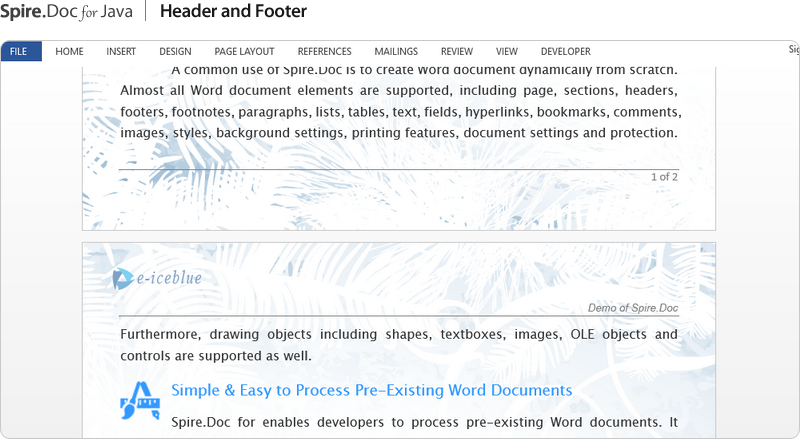Open the VIEW ribbon tab
The width and height of the screenshot is (800, 440).
(x=507, y=52)
